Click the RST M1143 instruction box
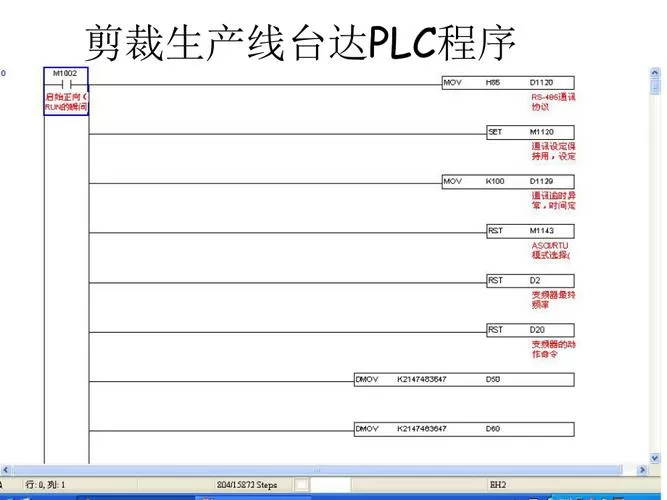Screen dimensions: 667x500 point(530,231)
